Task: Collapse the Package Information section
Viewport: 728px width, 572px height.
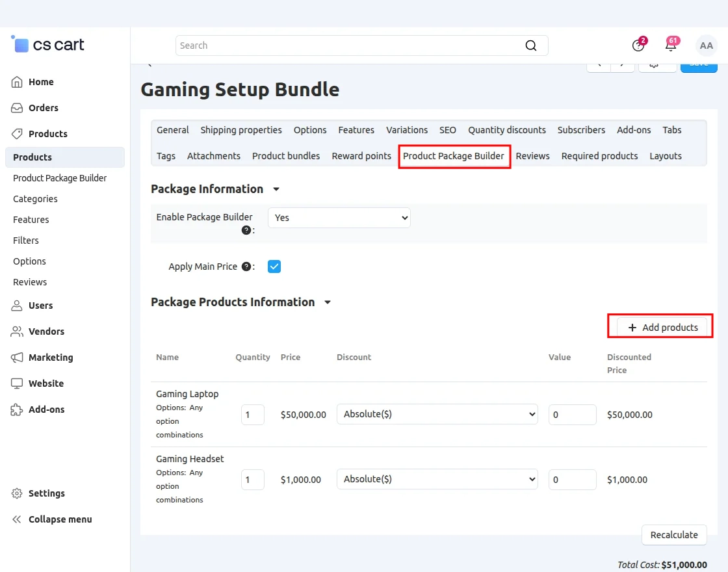Action: (276, 189)
